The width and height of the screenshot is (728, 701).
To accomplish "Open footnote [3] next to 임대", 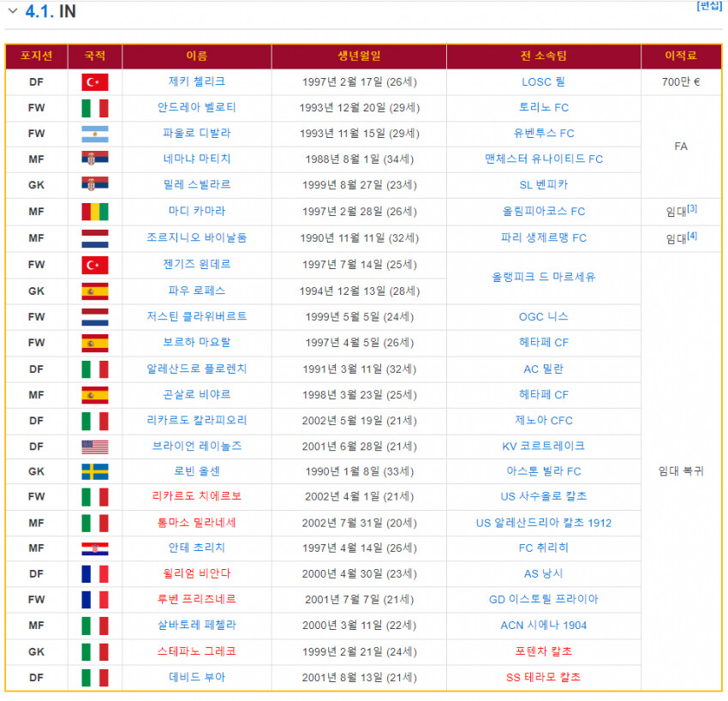I will tap(692, 208).
